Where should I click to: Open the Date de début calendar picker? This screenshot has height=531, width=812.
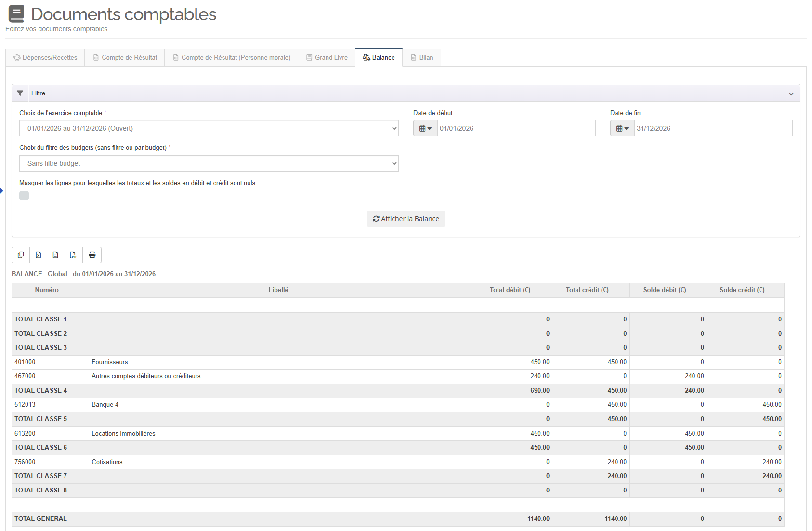tap(425, 128)
